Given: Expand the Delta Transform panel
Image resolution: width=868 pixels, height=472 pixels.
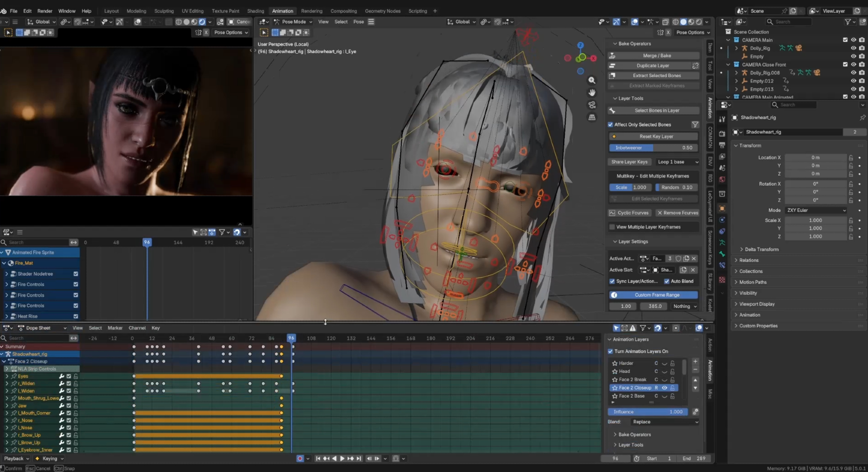Looking at the screenshot, I should [761, 249].
